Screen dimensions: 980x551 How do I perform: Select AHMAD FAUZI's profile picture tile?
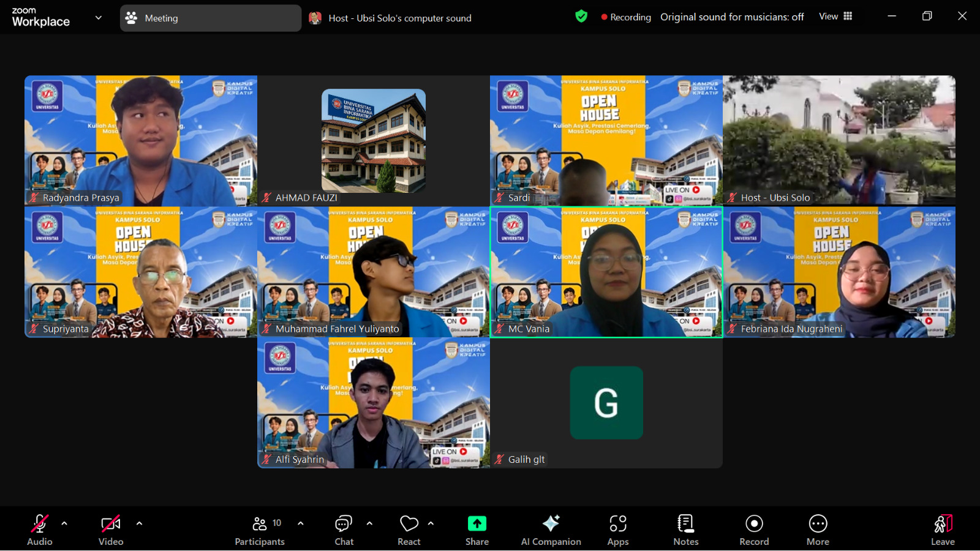click(374, 140)
